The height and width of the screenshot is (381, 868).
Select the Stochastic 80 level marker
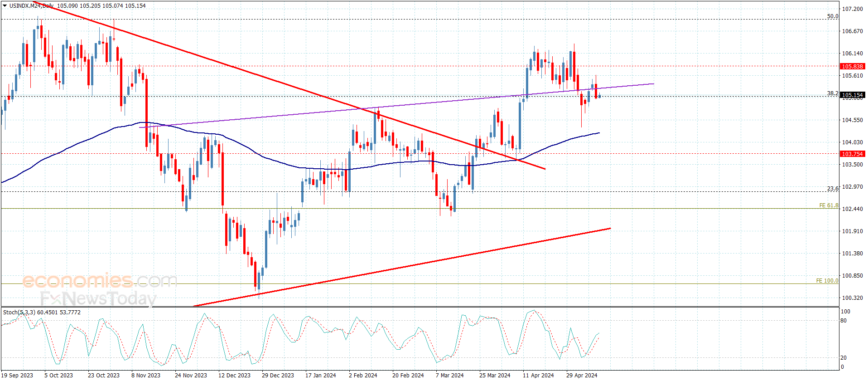(x=844, y=321)
